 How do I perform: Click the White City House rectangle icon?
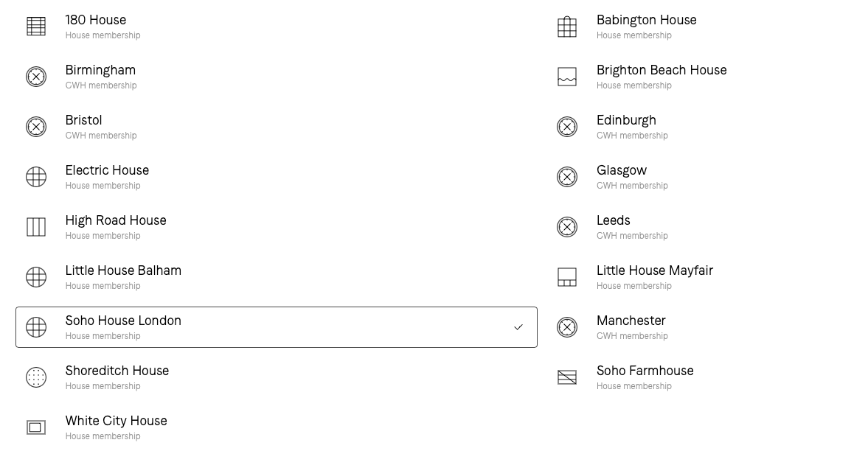36,427
